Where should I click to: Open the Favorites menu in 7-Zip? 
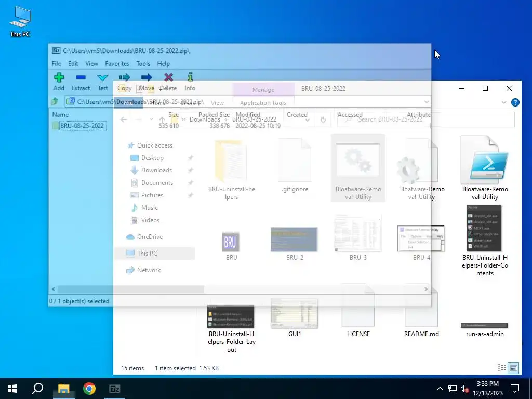point(117,64)
